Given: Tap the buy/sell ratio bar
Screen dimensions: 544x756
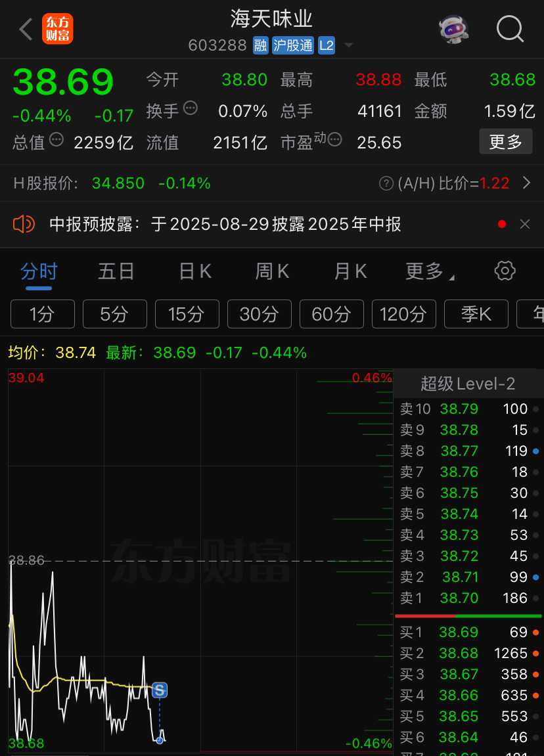Looking at the screenshot, I should [468, 616].
